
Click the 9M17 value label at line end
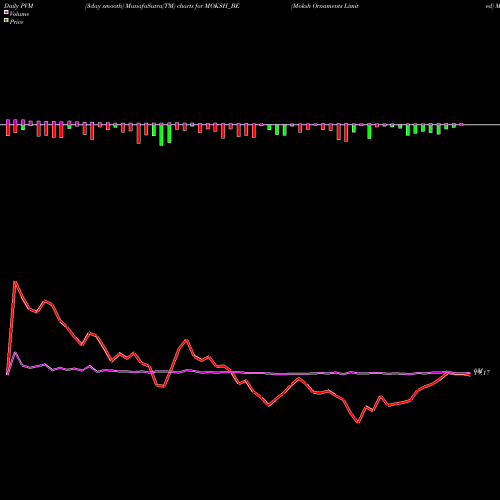[x=482, y=372]
